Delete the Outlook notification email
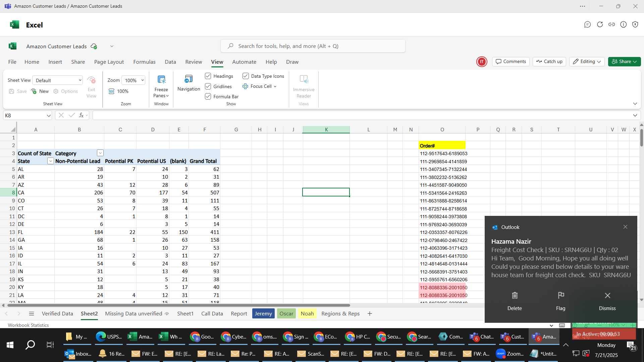This screenshot has height=362, width=644. [x=515, y=301]
